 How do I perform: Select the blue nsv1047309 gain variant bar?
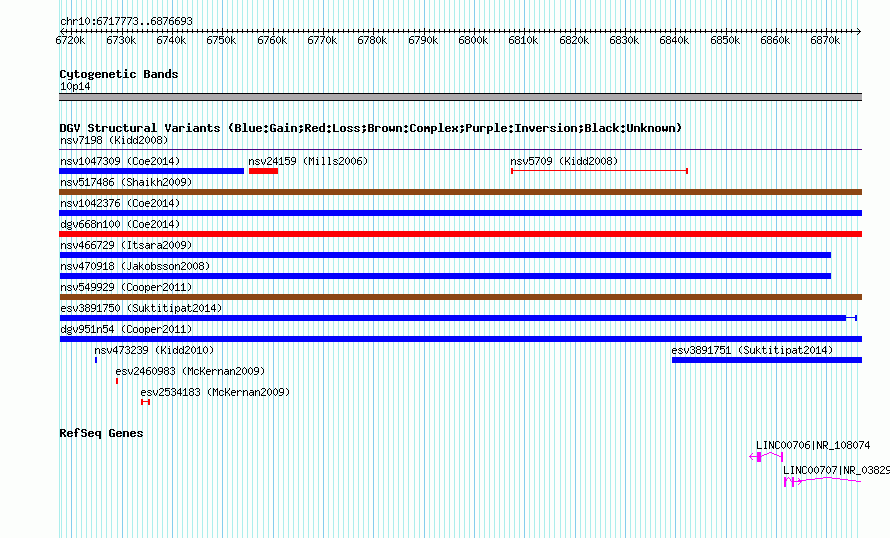point(152,171)
